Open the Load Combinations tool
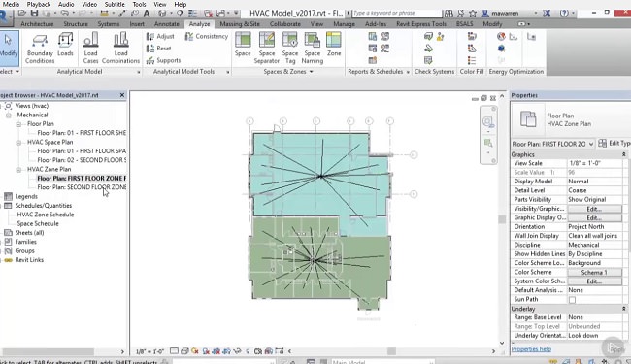Viewport: 631px width, 364px height. [x=120, y=49]
